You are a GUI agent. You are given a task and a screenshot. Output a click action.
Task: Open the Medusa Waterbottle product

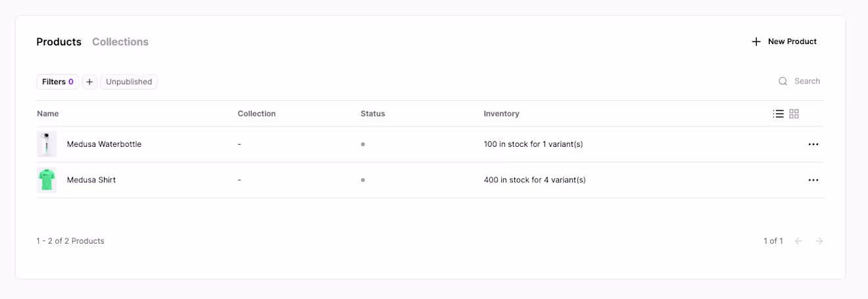(x=104, y=144)
